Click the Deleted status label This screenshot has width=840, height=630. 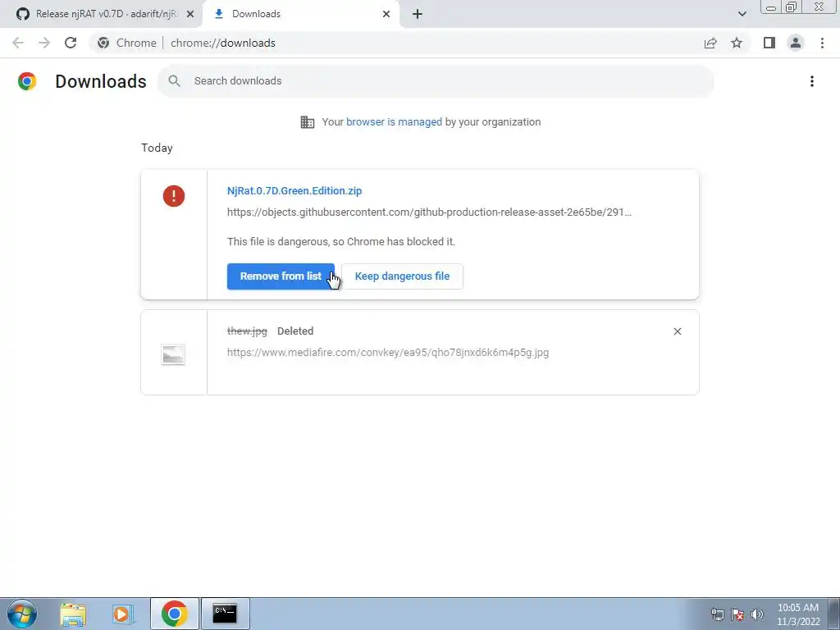pyautogui.click(x=295, y=331)
